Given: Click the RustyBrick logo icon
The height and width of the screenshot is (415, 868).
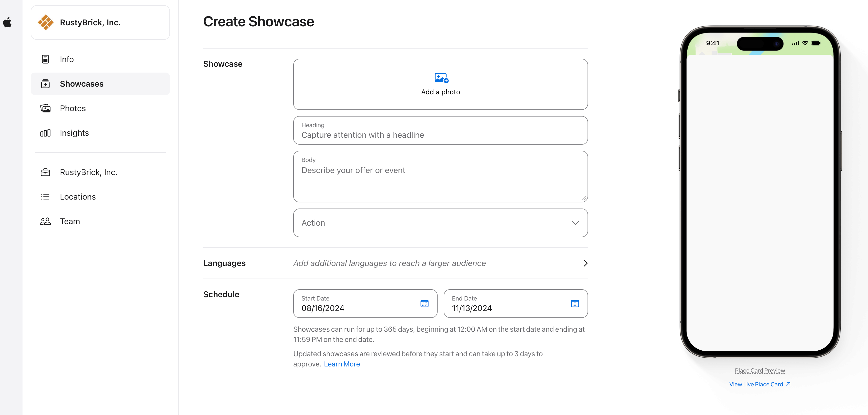Looking at the screenshot, I should 46,22.
